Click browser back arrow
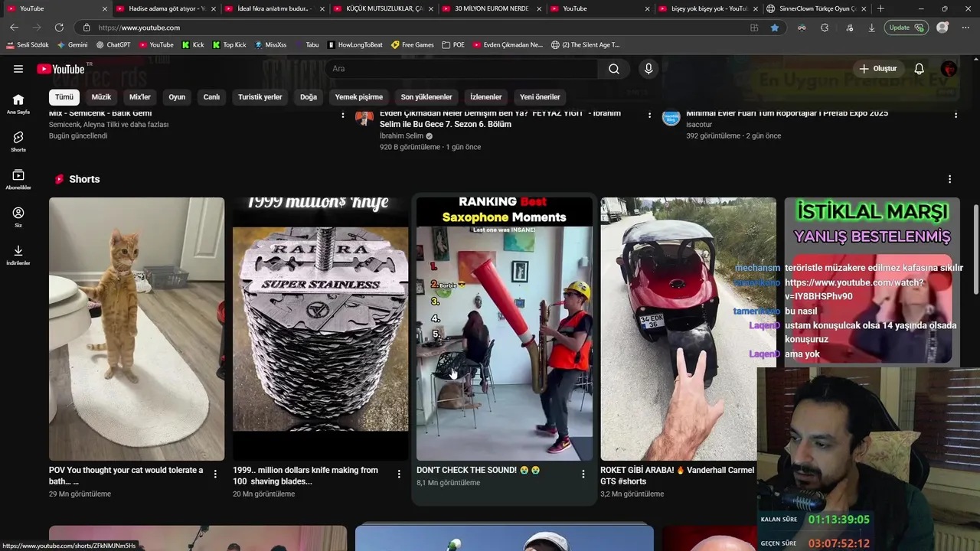Screen dimensions: 980x551 (14, 28)
